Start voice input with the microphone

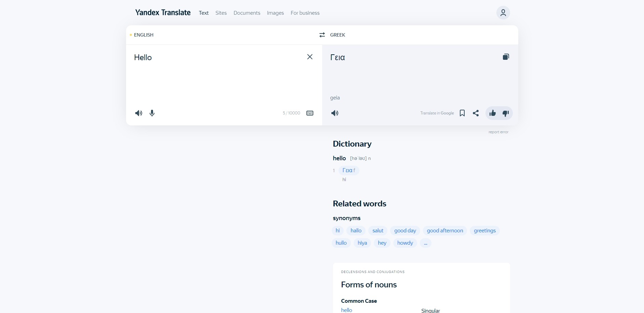152,113
